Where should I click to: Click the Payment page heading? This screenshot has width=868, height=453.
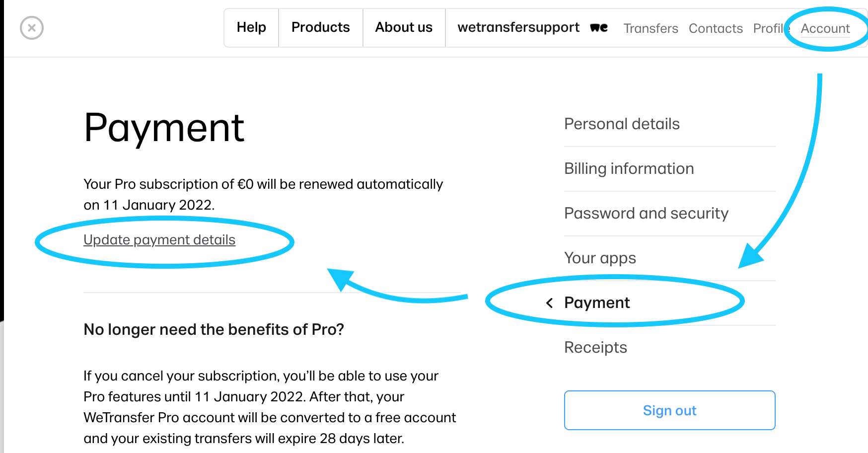(x=164, y=128)
